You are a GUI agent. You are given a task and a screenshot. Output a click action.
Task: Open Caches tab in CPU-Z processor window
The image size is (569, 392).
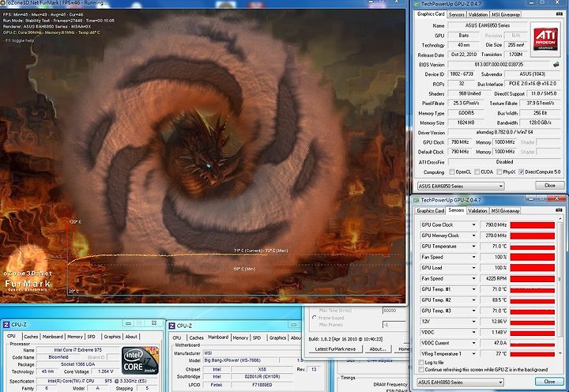tap(31, 337)
